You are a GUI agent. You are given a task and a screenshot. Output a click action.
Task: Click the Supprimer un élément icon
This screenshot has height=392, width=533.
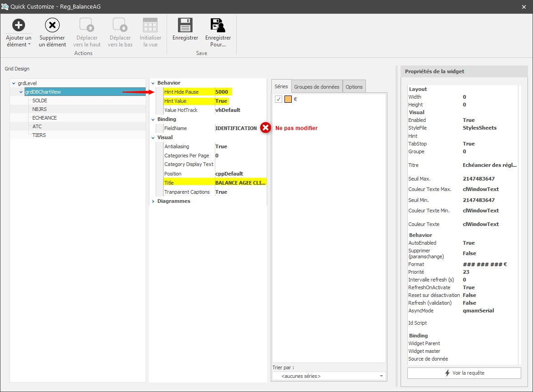pyautogui.click(x=52, y=25)
